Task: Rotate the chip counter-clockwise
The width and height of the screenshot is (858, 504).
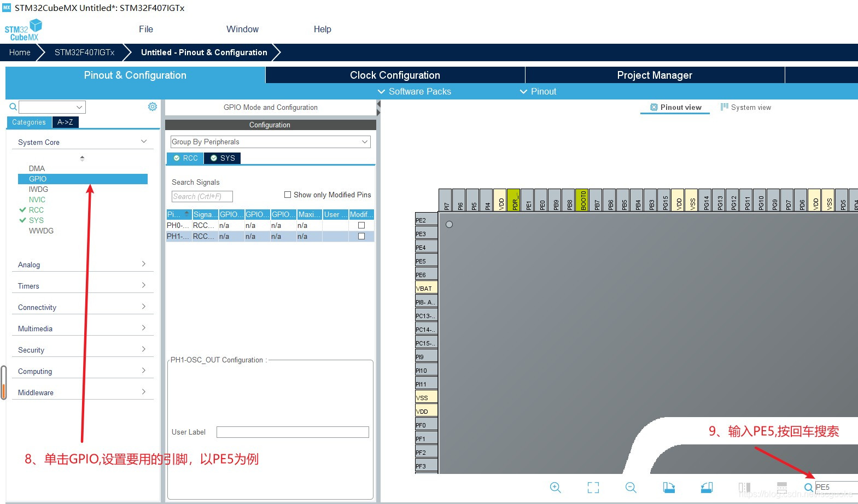Action: (x=707, y=487)
